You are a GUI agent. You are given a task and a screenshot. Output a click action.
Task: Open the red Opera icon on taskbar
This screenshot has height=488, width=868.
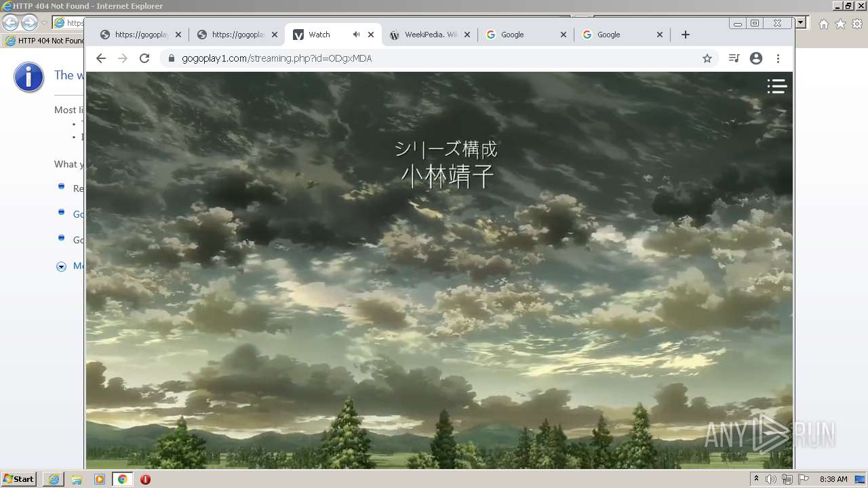[x=145, y=479]
